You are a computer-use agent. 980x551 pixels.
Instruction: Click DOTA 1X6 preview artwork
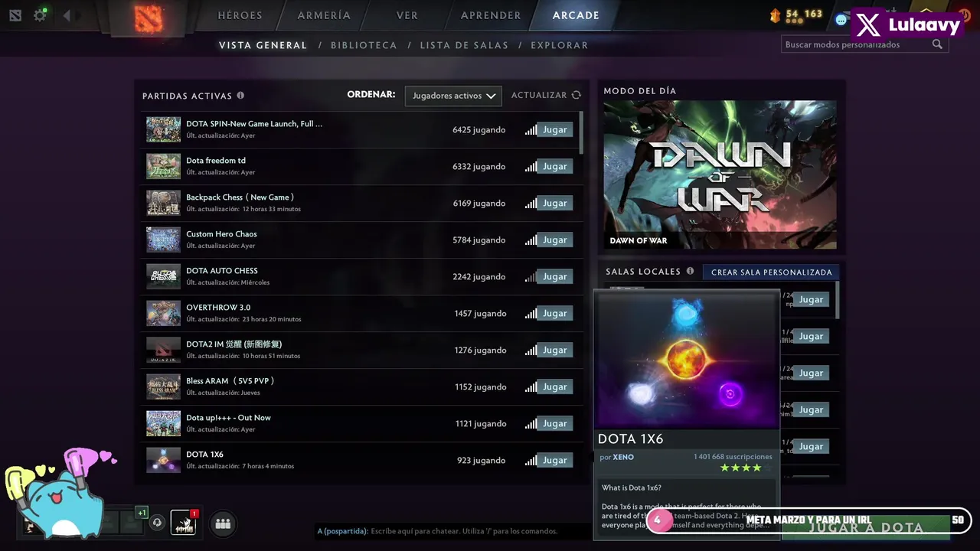[687, 359]
